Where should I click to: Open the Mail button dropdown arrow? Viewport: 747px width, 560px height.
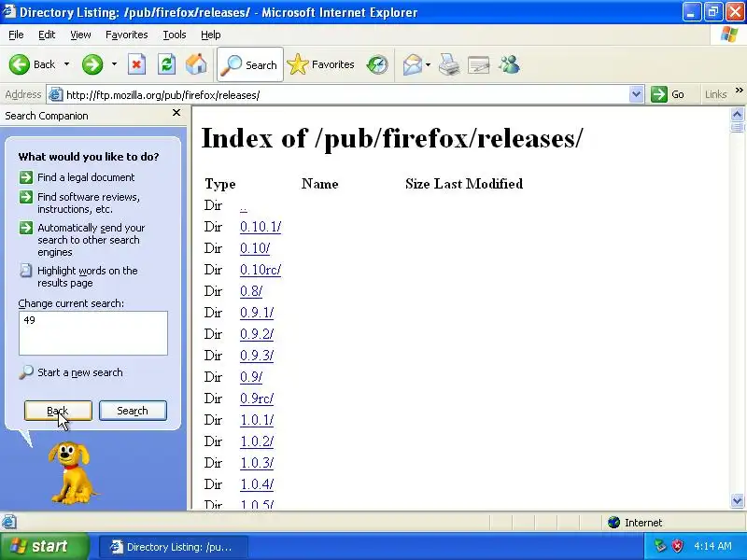(x=428, y=64)
